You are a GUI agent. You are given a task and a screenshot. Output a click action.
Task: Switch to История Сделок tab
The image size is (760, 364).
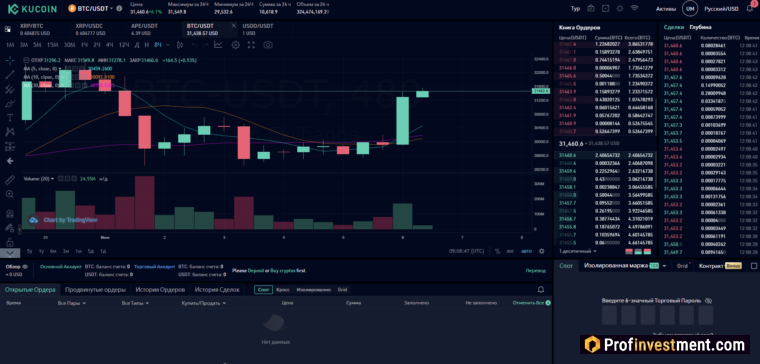tap(217, 289)
